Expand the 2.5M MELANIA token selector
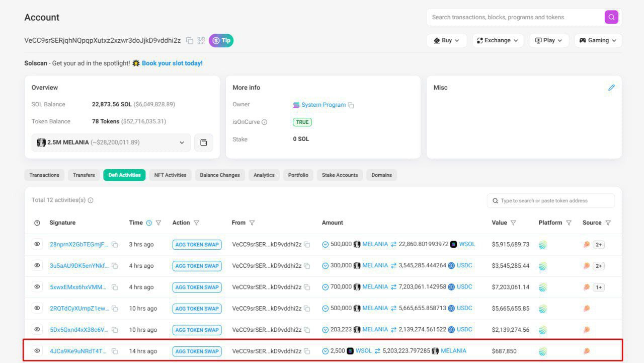644x363 pixels. coord(111,142)
